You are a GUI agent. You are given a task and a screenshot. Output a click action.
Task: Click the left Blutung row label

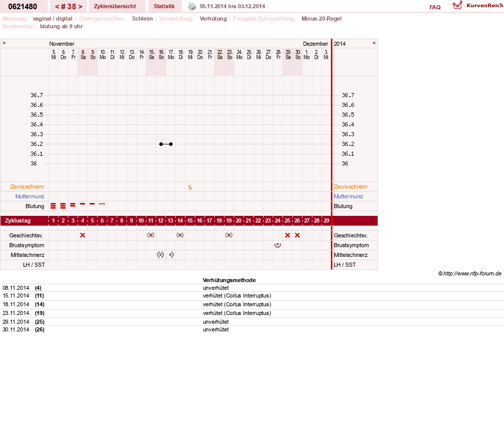click(x=35, y=207)
